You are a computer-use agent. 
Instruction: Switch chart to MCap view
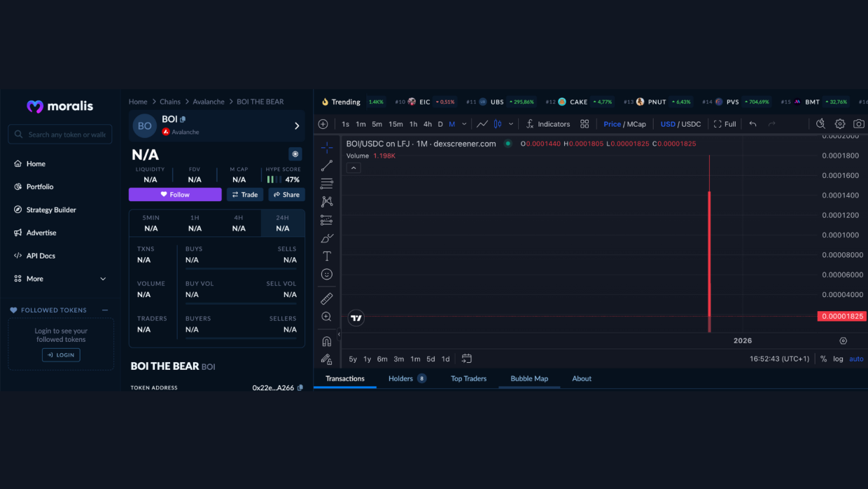coord(636,124)
